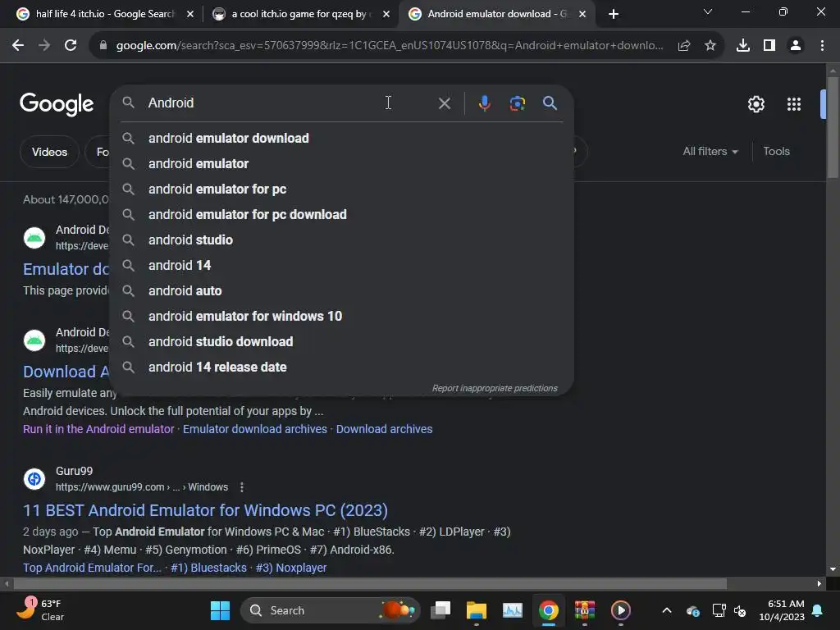This screenshot has width=840, height=630.
Task: Click the vertical page scrollbar
Action: coord(833,129)
